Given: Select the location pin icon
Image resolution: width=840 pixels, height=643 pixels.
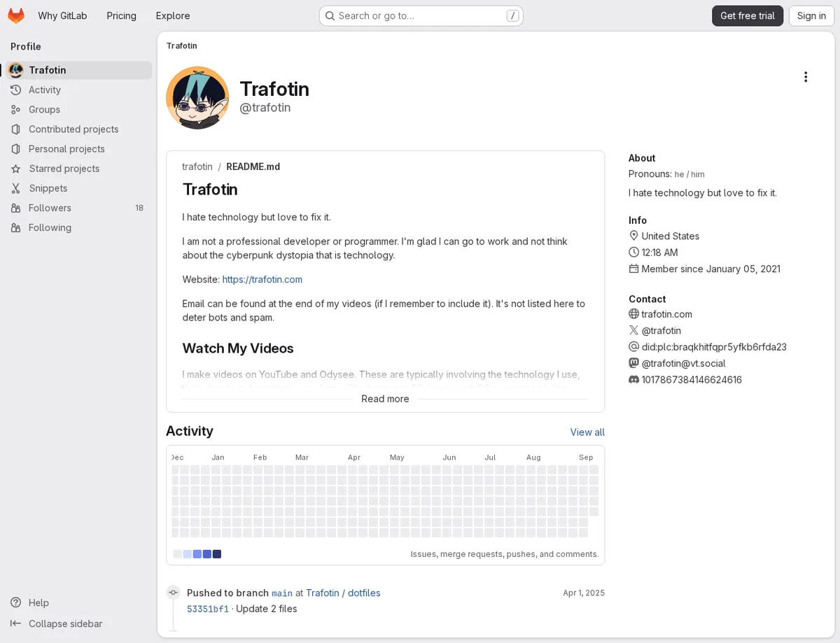Looking at the screenshot, I should (x=633, y=236).
